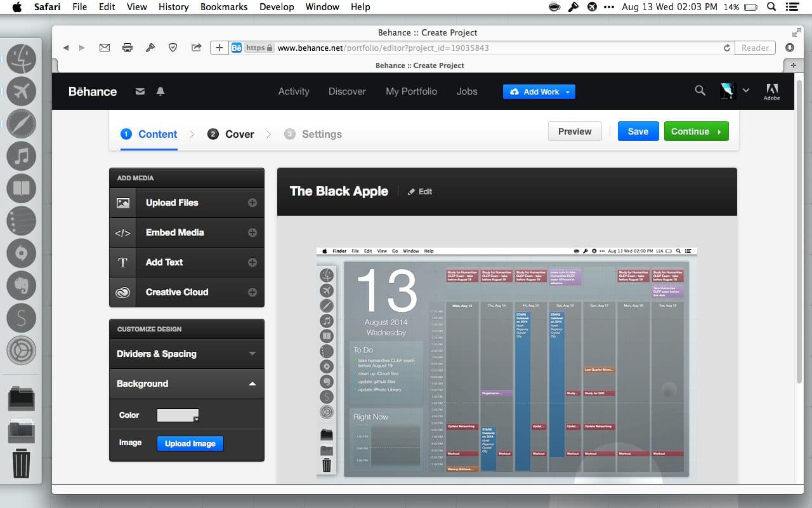812x508 pixels.
Task: Click the Safari share icon in toolbar
Action: tap(196, 48)
